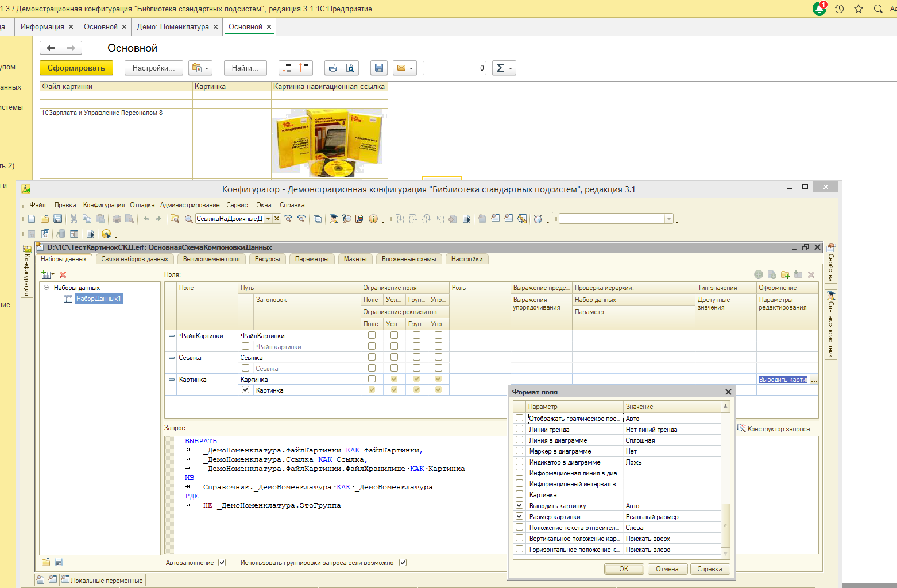Click the numeric sum field showing 0
Screen dimensions: 897x588
point(454,68)
